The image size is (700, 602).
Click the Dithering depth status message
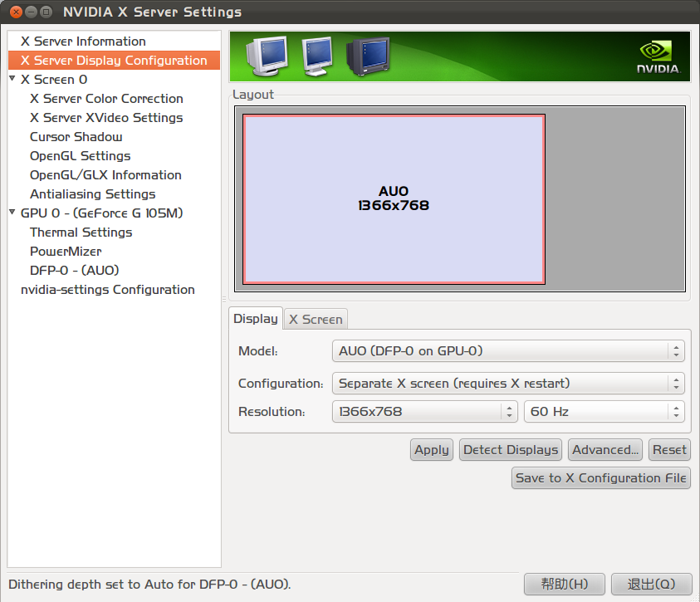(x=149, y=585)
